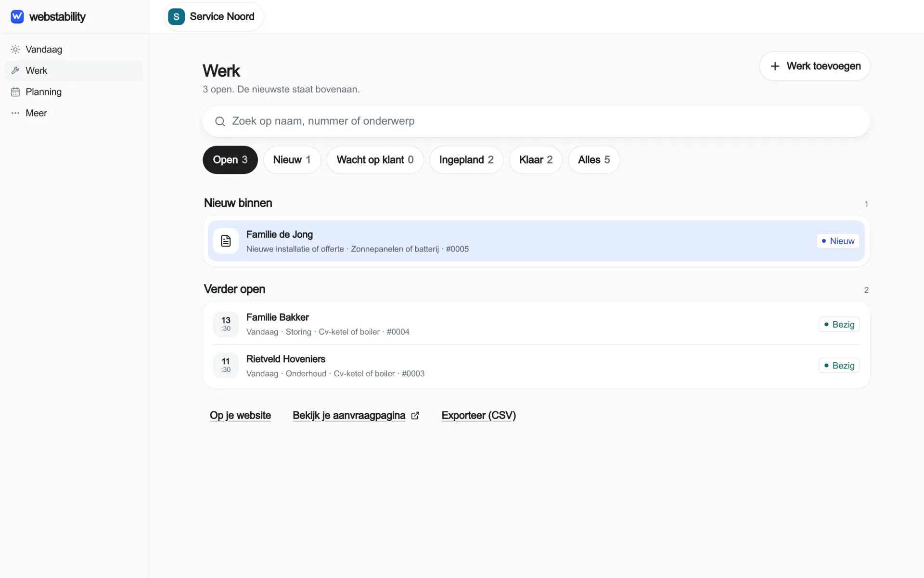Click Bezig badge on Familie Bakker row

click(839, 324)
